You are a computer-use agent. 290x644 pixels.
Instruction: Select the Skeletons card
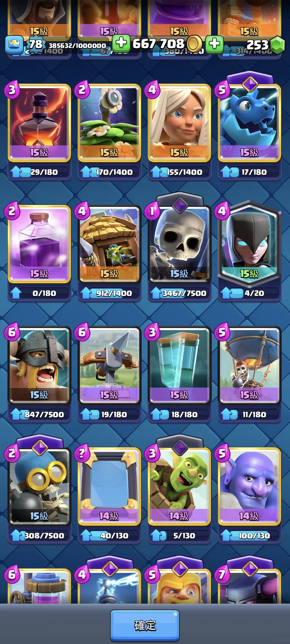(179, 244)
